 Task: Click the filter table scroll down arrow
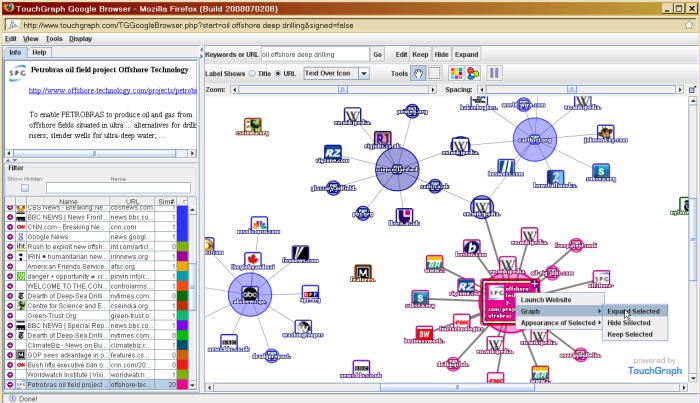click(192, 385)
